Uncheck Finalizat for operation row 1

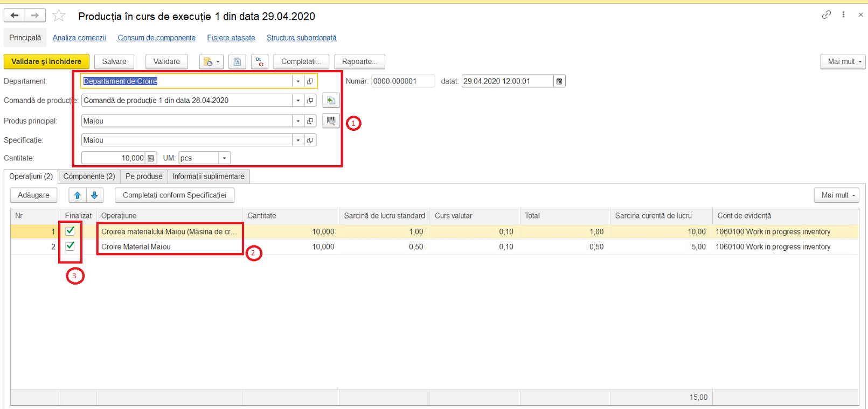[x=70, y=231]
